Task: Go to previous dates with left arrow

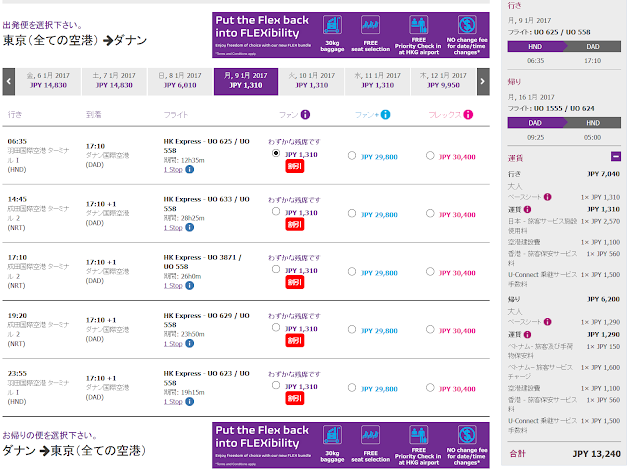Action: pyautogui.click(x=9, y=82)
